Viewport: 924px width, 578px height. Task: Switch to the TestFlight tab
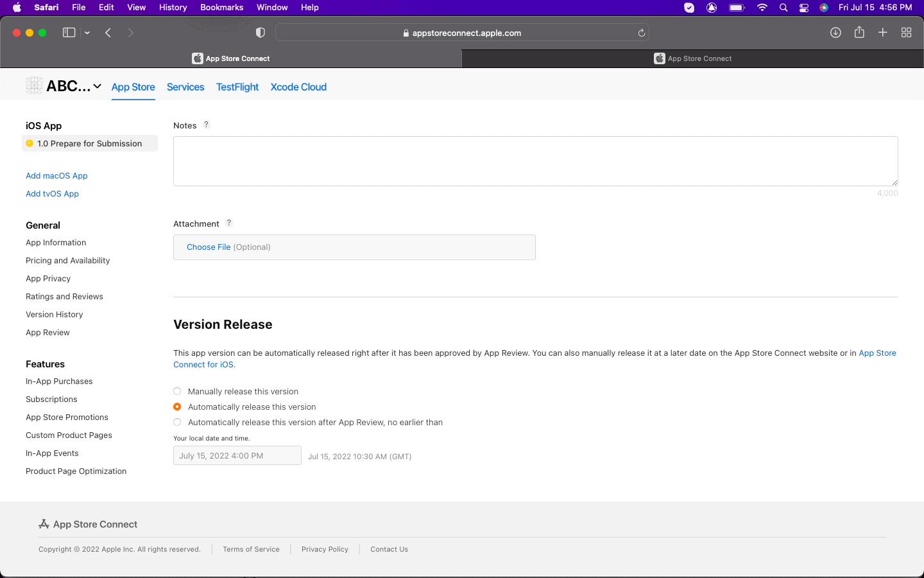237,87
